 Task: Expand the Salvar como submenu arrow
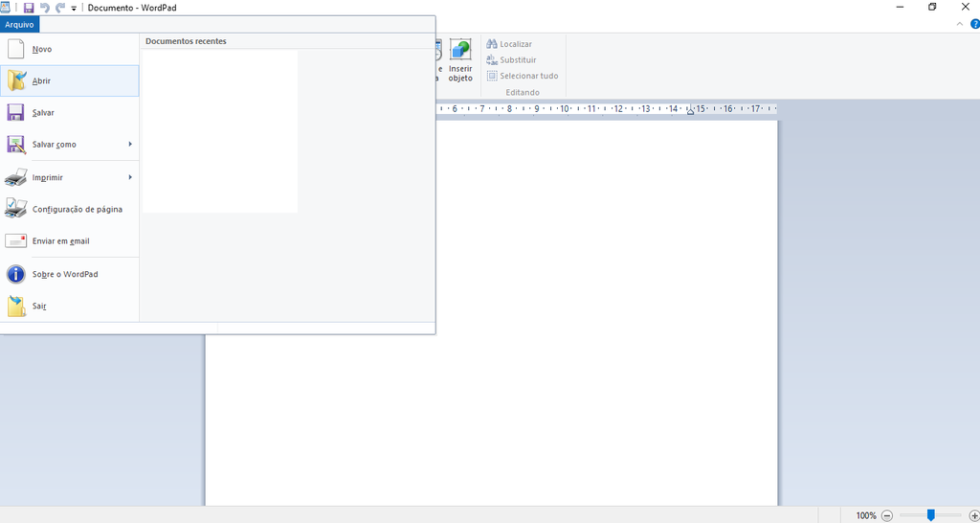(130, 145)
